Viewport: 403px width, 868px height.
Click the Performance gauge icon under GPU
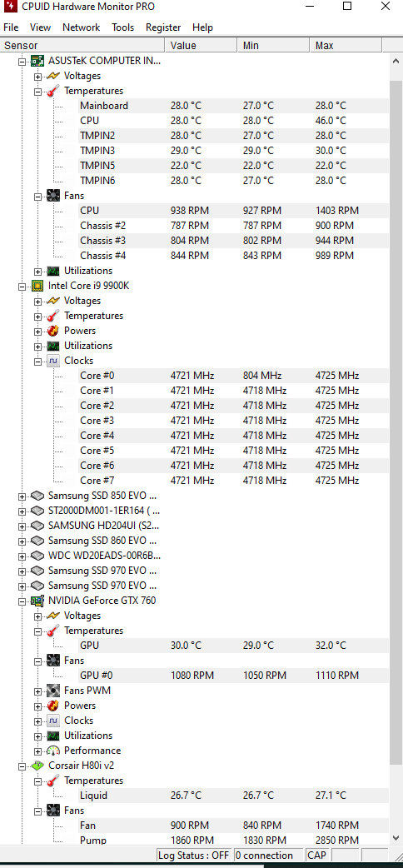(53, 751)
